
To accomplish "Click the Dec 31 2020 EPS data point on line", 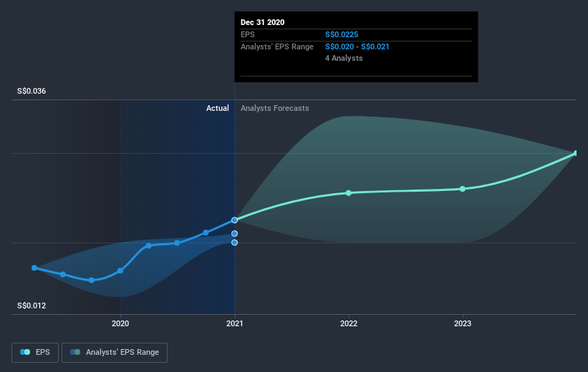I will [234, 220].
